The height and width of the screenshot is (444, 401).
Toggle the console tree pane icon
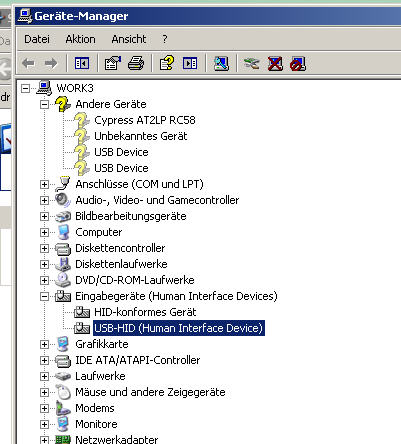(x=82, y=63)
